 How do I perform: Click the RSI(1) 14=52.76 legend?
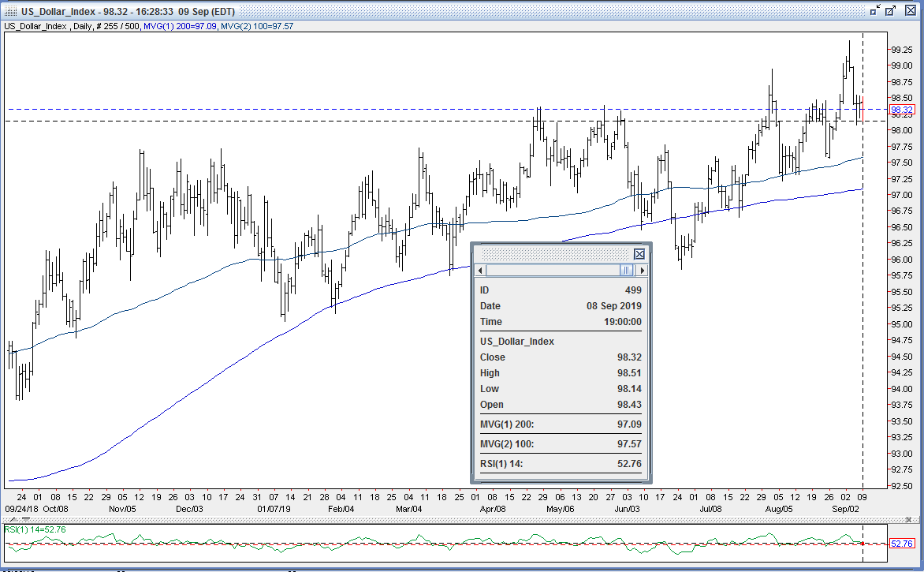[35, 529]
